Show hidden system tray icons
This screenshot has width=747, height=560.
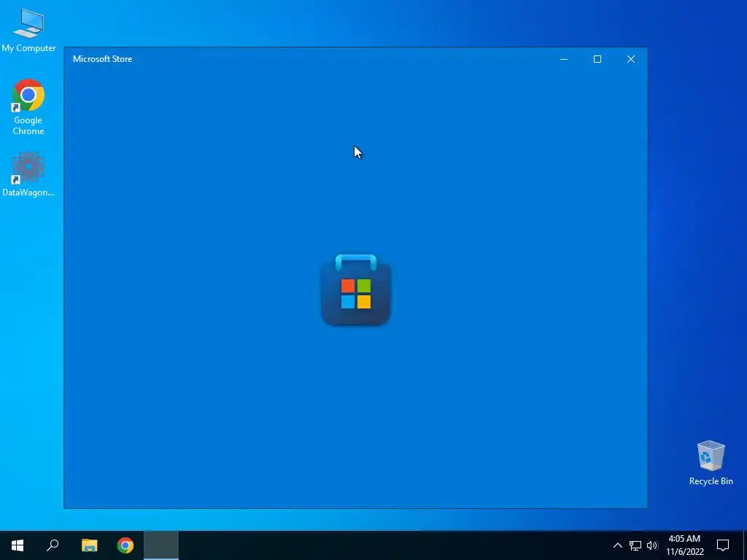[617, 545]
